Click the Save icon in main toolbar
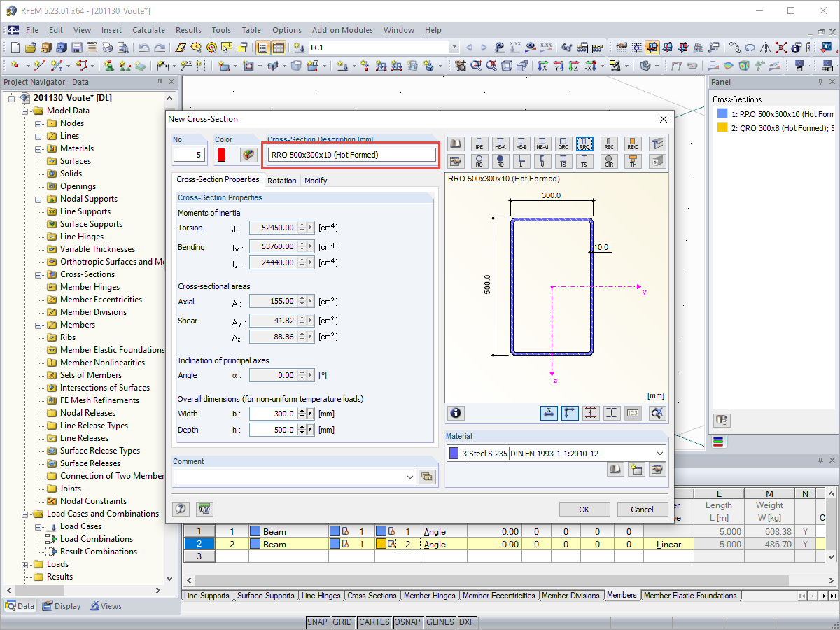This screenshot has width=840, height=630. tap(76, 48)
